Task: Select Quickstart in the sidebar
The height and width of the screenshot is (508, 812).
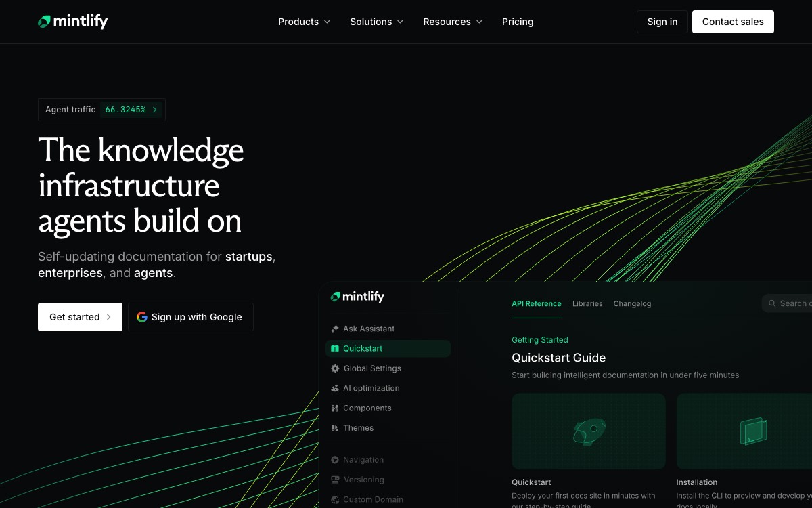Action: [x=388, y=348]
